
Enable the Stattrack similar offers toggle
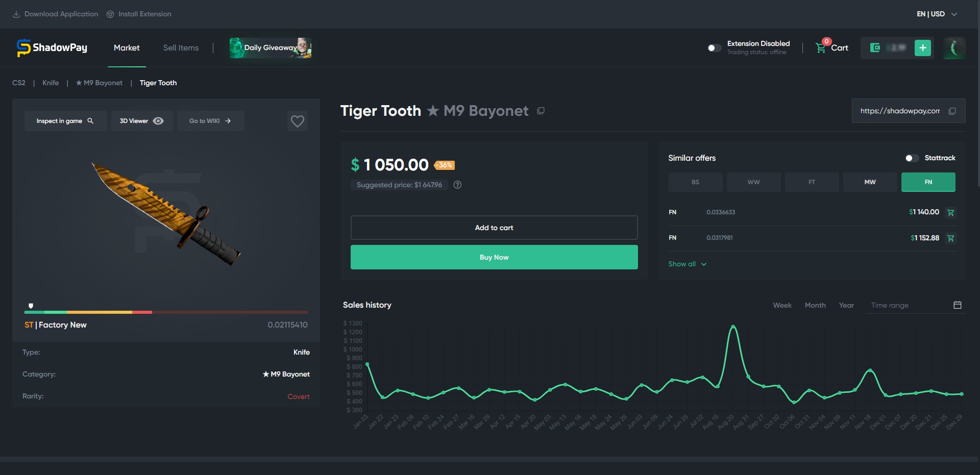pyautogui.click(x=912, y=158)
